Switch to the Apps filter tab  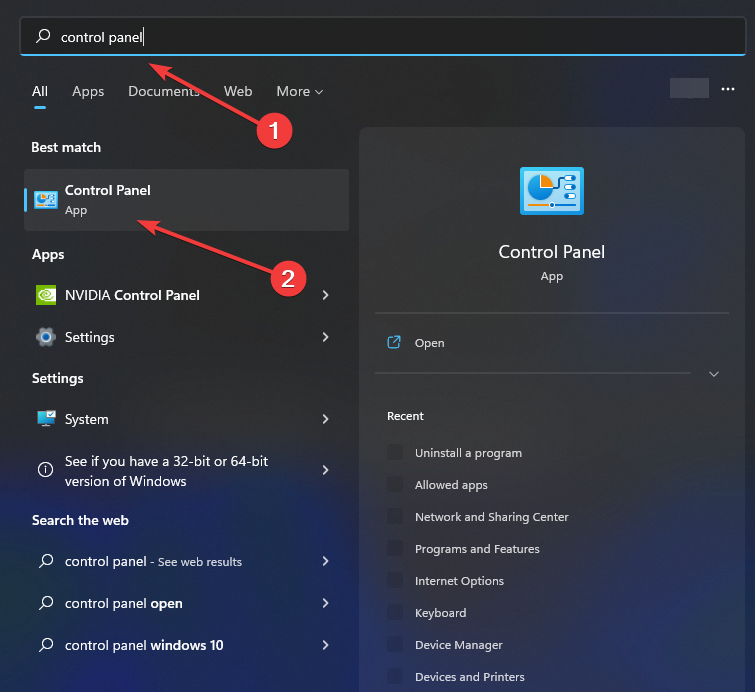click(88, 91)
